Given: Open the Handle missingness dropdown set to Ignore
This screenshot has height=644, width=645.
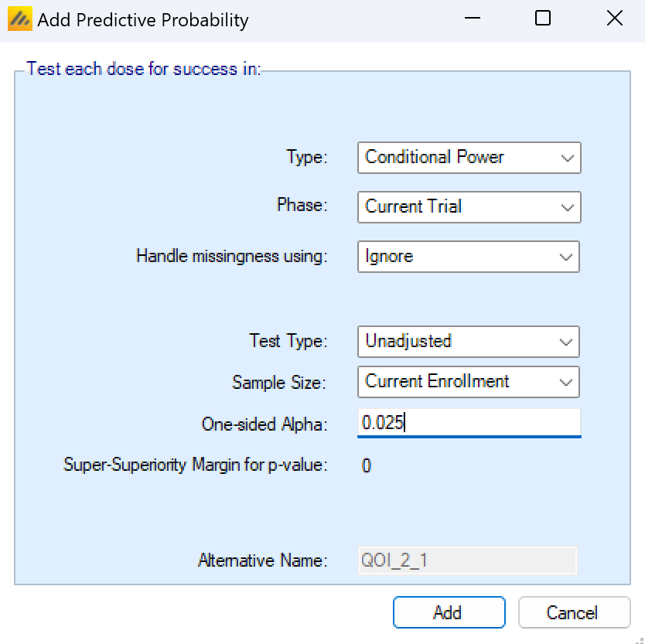Looking at the screenshot, I should coord(469,257).
